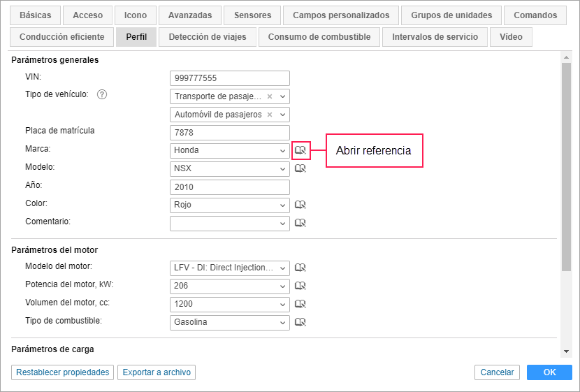Open the Consumo de combustible tab
Viewport: 580px width, 392px height.
coord(319,37)
